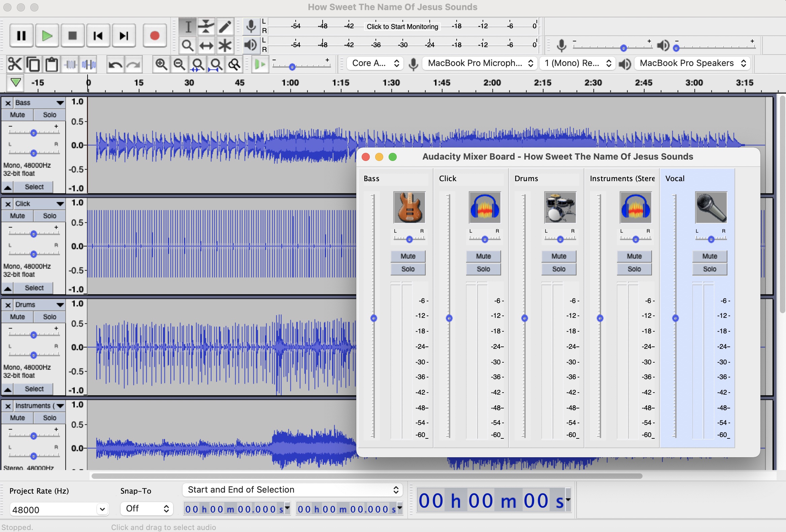Click the Bass gain fader in Mixer Board

[374, 318]
